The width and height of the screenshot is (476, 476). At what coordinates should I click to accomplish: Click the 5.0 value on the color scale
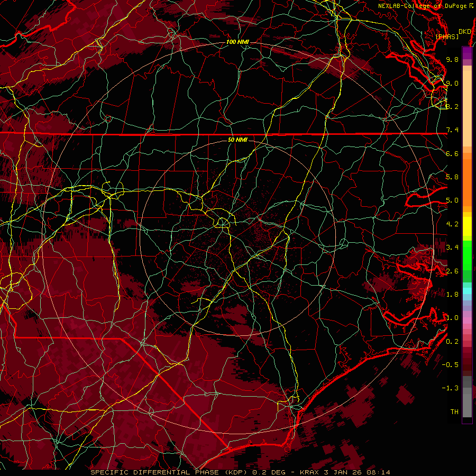452,200
